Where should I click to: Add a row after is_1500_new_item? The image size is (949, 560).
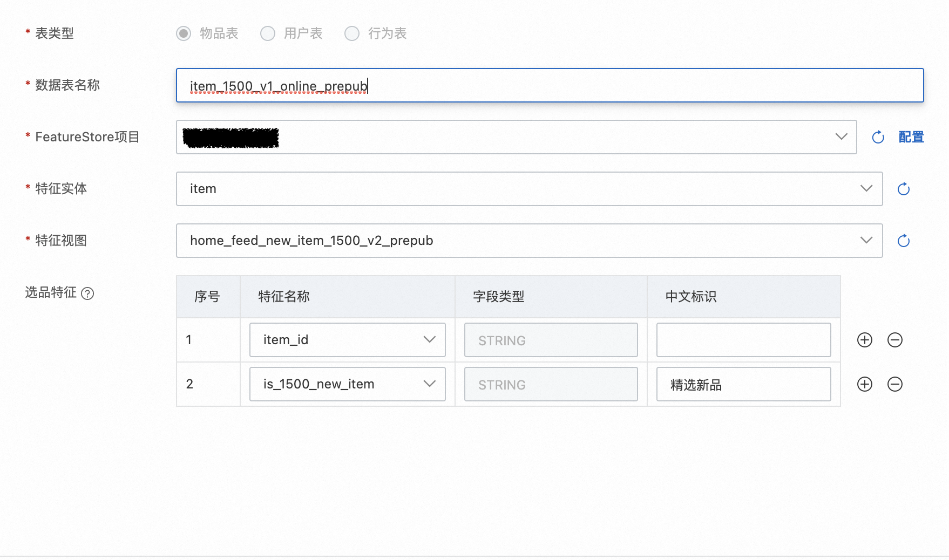click(x=865, y=384)
